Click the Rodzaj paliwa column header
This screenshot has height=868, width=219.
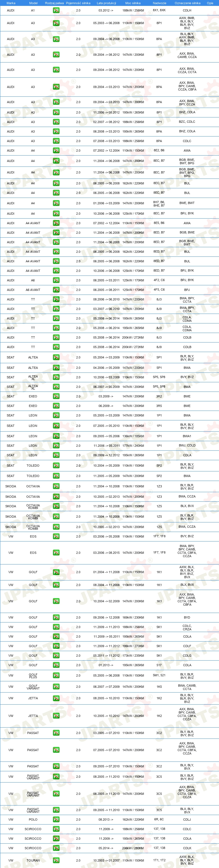coord(54,3)
